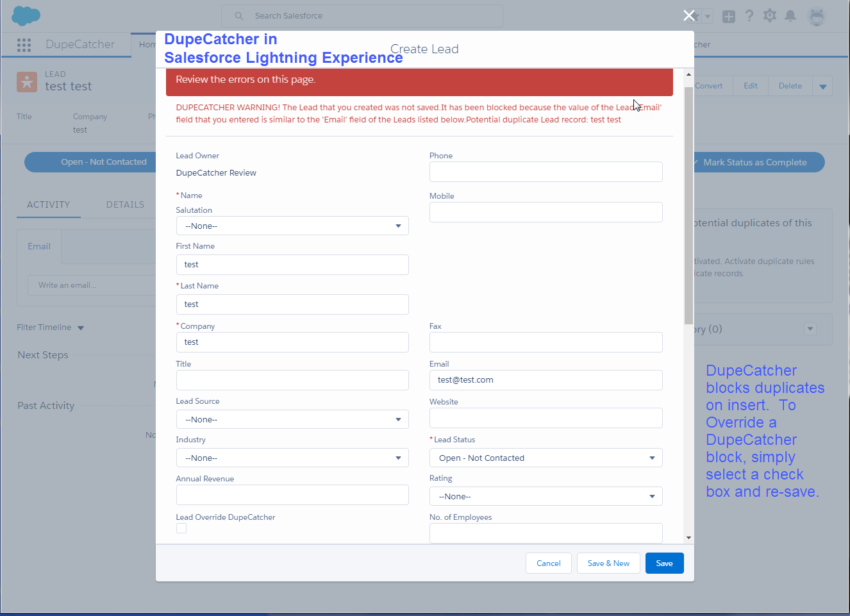Open the Filter Timeline menu
Image resolution: width=850 pixels, height=616 pixels.
[x=50, y=327]
